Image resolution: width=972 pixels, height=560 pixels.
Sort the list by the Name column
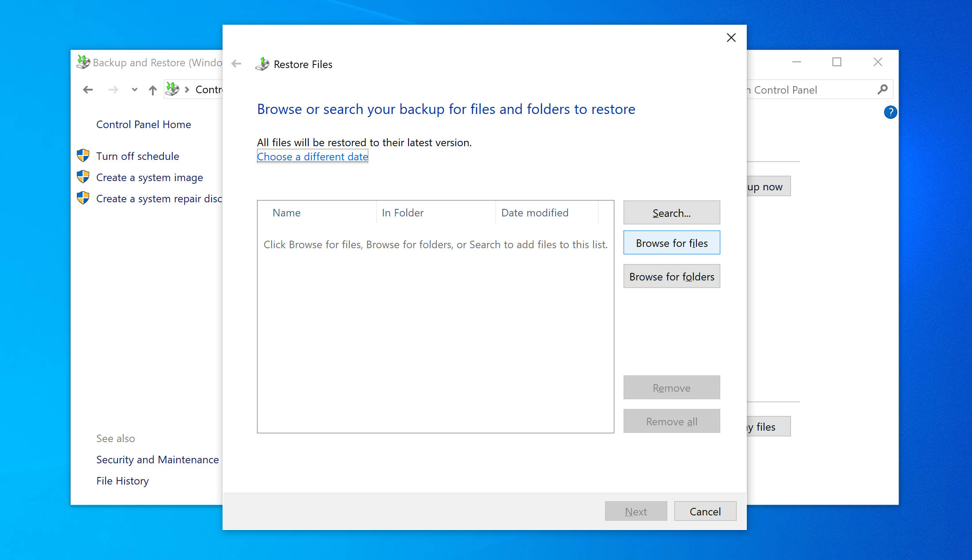point(317,212)
